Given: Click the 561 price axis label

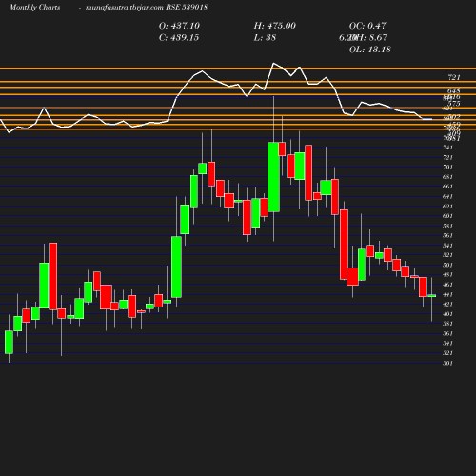Looking at the screenshot, I should click(x=447, y=235).
